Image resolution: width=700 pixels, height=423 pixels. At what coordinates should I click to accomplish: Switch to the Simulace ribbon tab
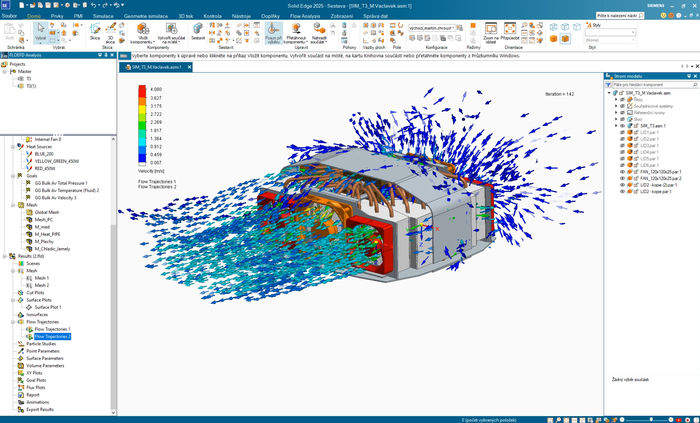[103, 16]
